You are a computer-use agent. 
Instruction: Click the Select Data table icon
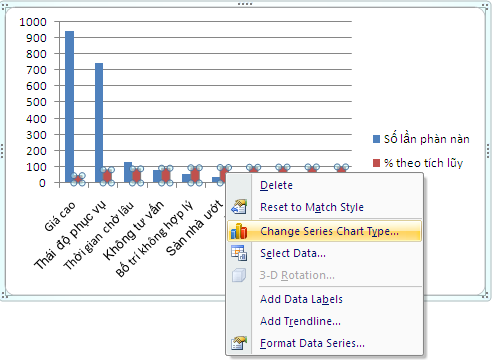click(x=239, y=253)
